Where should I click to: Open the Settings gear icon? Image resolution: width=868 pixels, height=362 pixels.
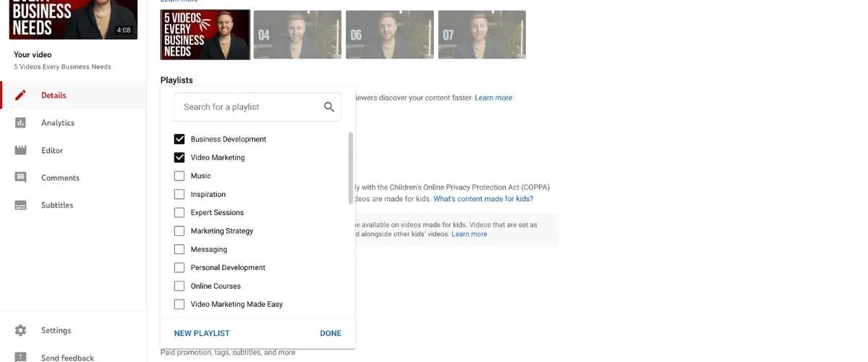(20, 330)
